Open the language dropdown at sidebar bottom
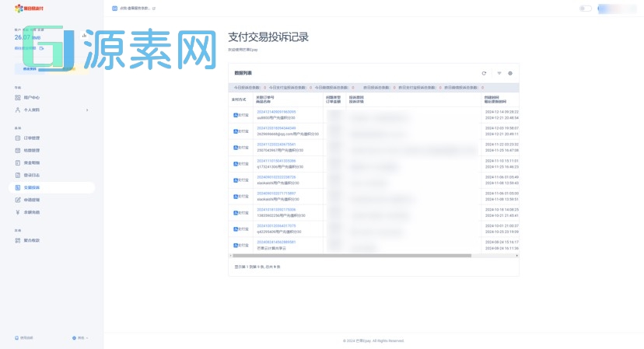 point(80,338)
